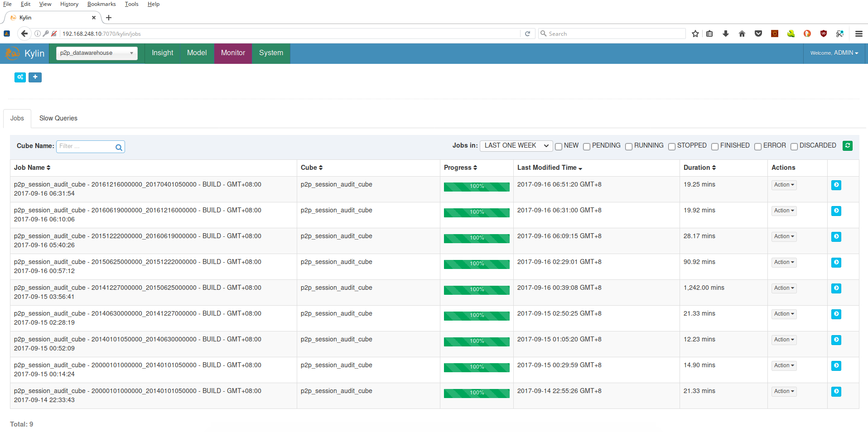Open details arrow for job finished 06:51:20
Viewport: 868px width, 432px height.
point(836,185)
